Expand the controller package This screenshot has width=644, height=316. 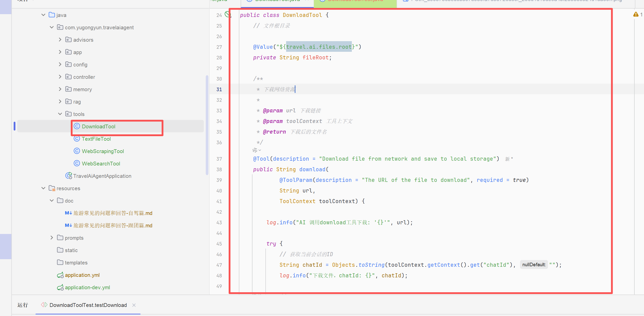point(60,77)
